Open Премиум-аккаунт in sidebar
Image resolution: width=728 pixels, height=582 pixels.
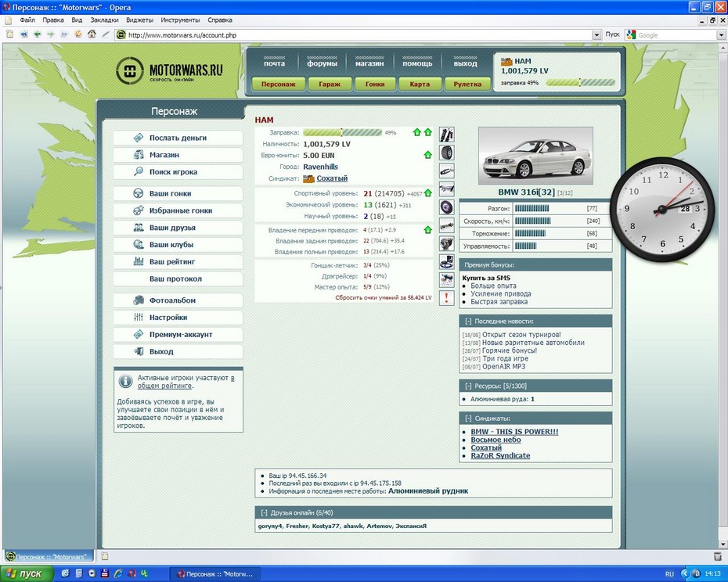(178, 335)
